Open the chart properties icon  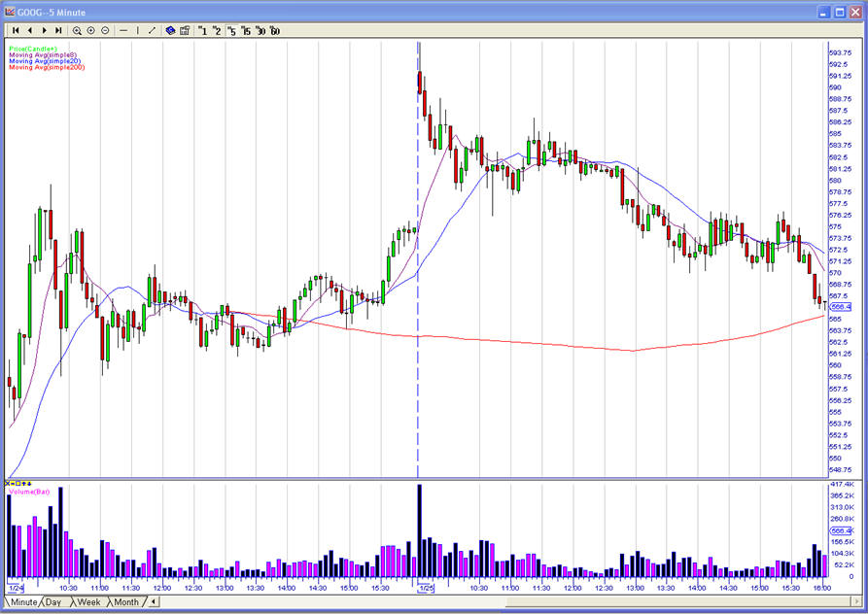(185, 31)
